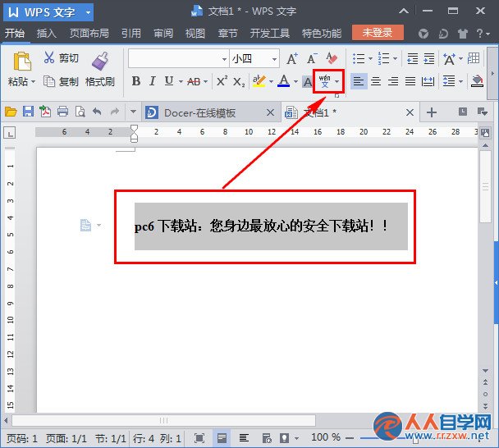The height and width of the screenshot is (448, 499).
Task: Switch to the 页面布局 tab
Action: pos(89,33)
